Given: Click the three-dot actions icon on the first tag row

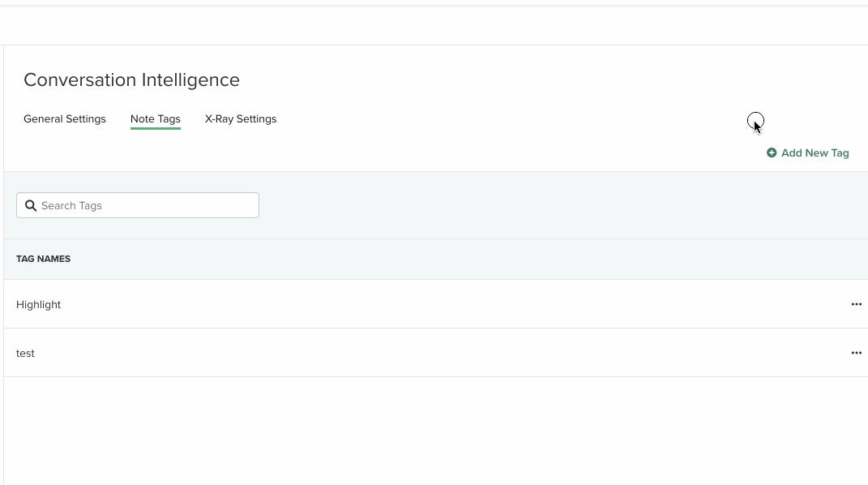Looking at the screenshot, I should tap(856, 304).
